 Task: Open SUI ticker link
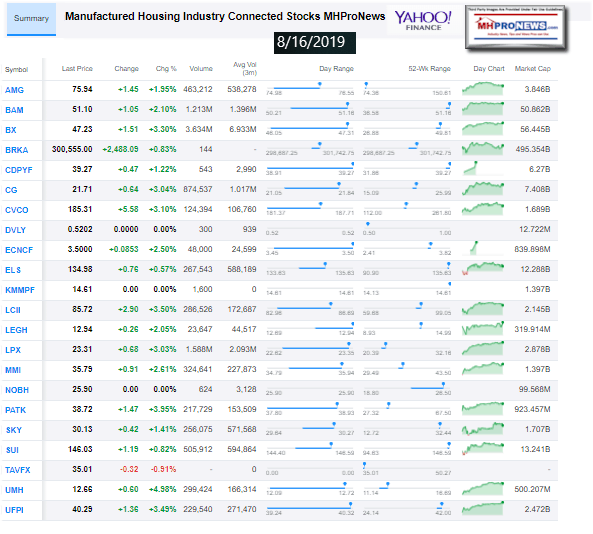[12, 450]
